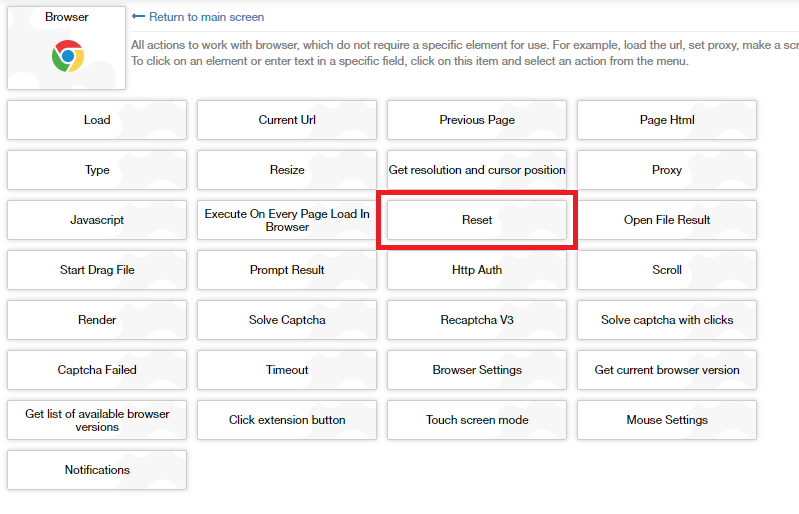
Task: Open the Solve Captcha action
Action: tap(287, 320)
